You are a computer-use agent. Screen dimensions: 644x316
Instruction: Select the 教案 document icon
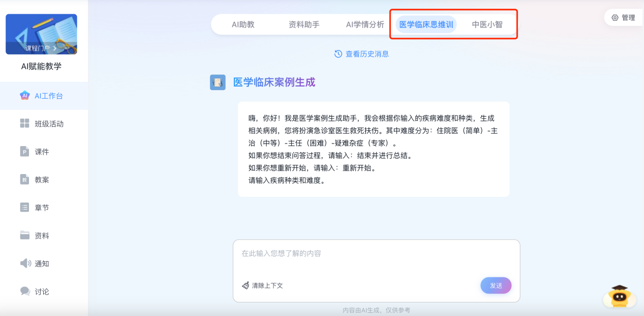(24, 180)
